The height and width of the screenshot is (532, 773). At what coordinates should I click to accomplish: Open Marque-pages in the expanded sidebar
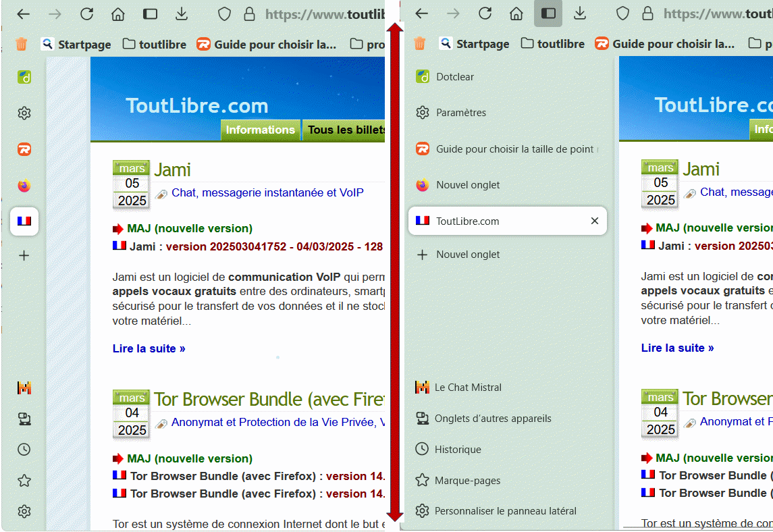[x=458, y=480]
